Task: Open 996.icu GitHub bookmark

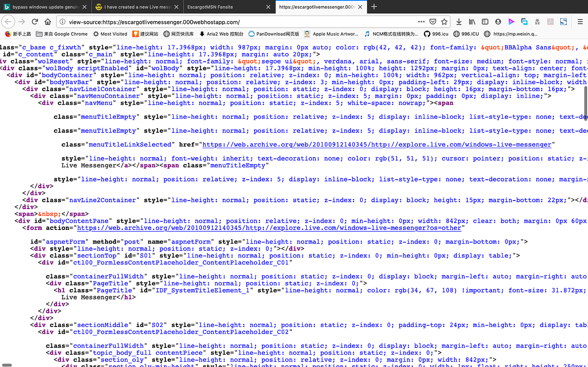Action: (436, 34)
